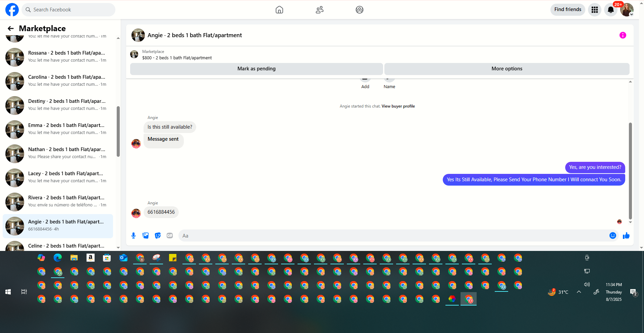Image resolution: width=644 pixels, height=333 pixels.
Task: Open the Groups icon in top navigation
Action: (x=360, y=10)
